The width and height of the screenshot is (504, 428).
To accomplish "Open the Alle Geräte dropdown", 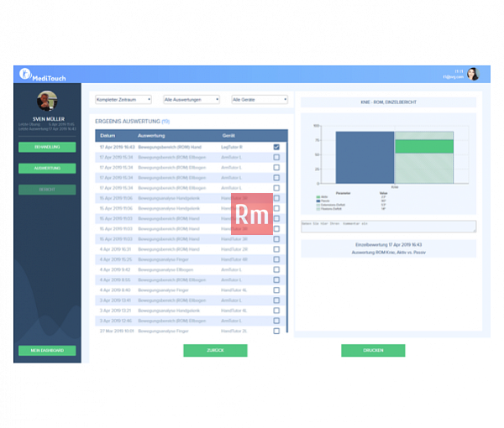I will pyautogui.click(x=260, y=100).
